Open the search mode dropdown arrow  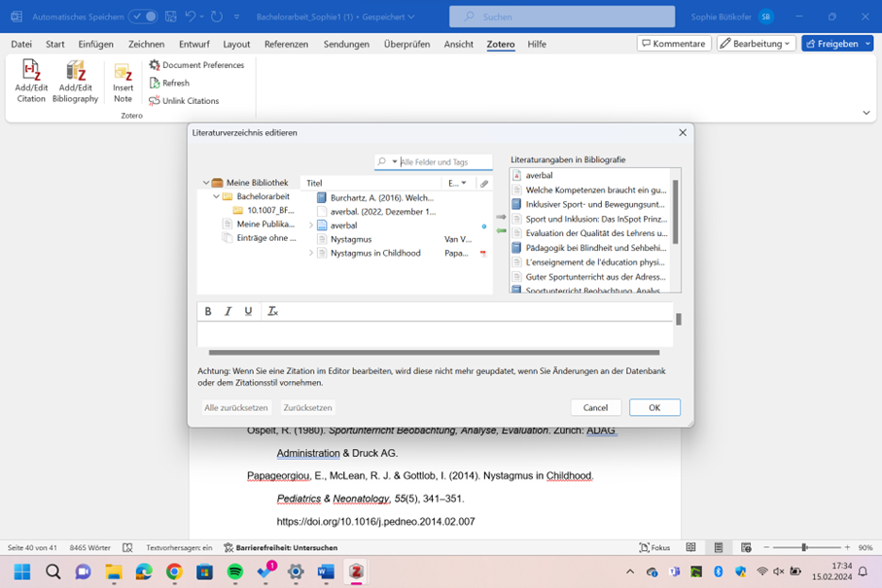pyautogui.click(x=394, y=162)
